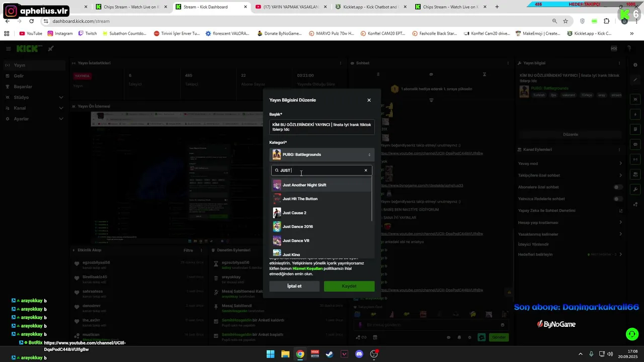Screen dimensions: 644x362
Task: Open the Chrome apps grid icon
Action: pyautogui.click(x=7, y=33)
